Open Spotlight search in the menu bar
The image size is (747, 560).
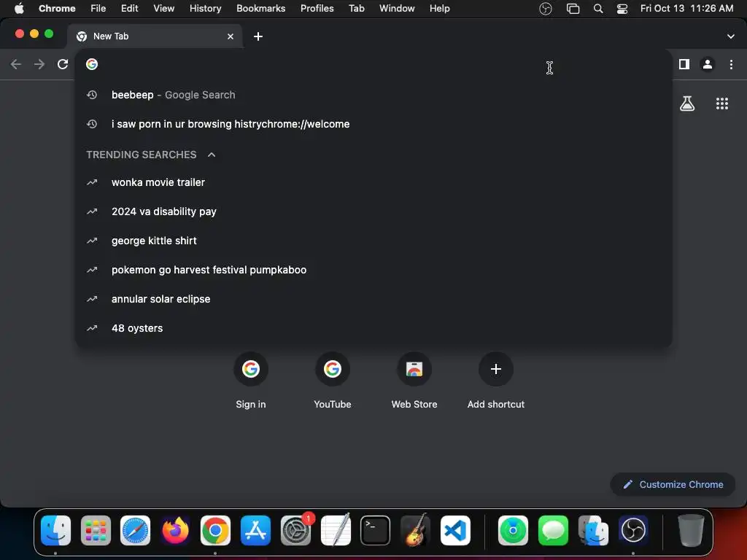point(598,9)
